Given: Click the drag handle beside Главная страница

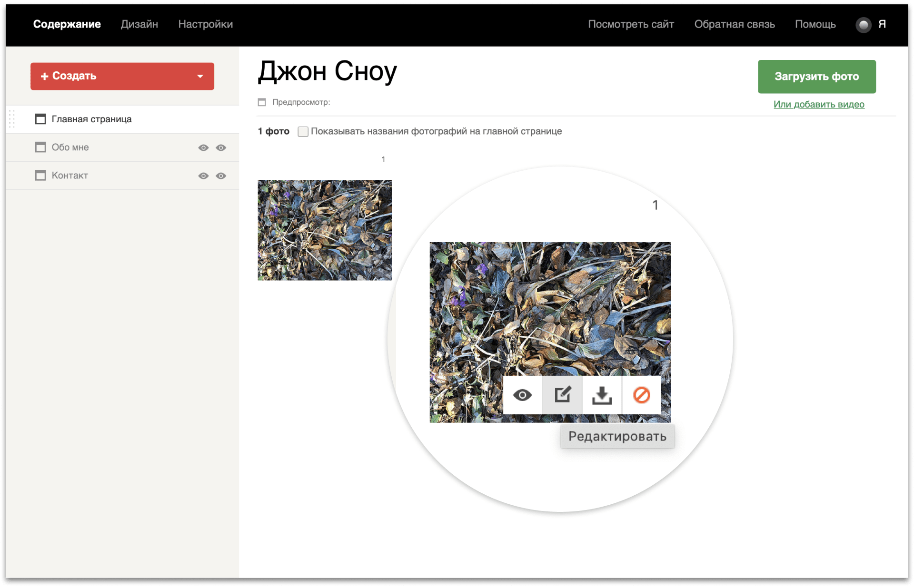Looking at the screenshot, I should point(12,119).
